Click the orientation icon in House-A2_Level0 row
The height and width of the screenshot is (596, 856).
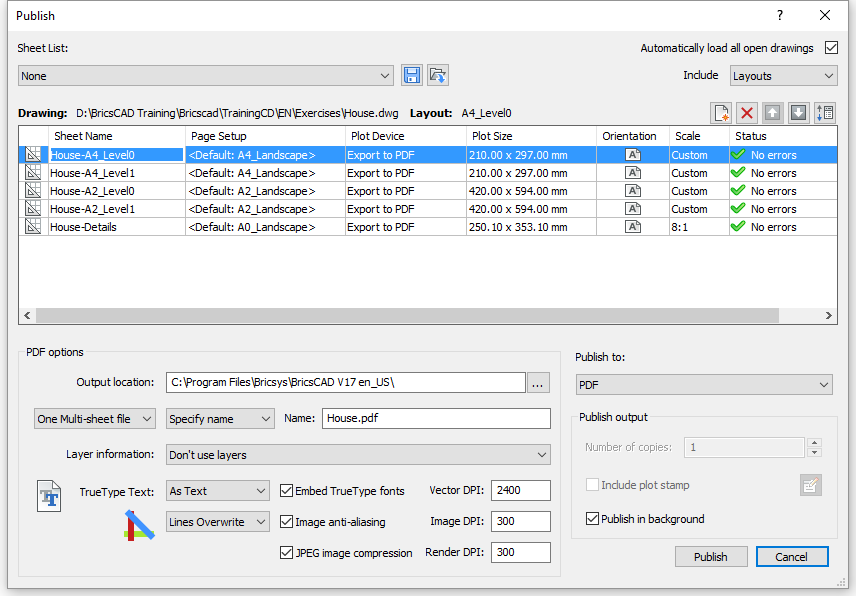[x=633, y=190]
